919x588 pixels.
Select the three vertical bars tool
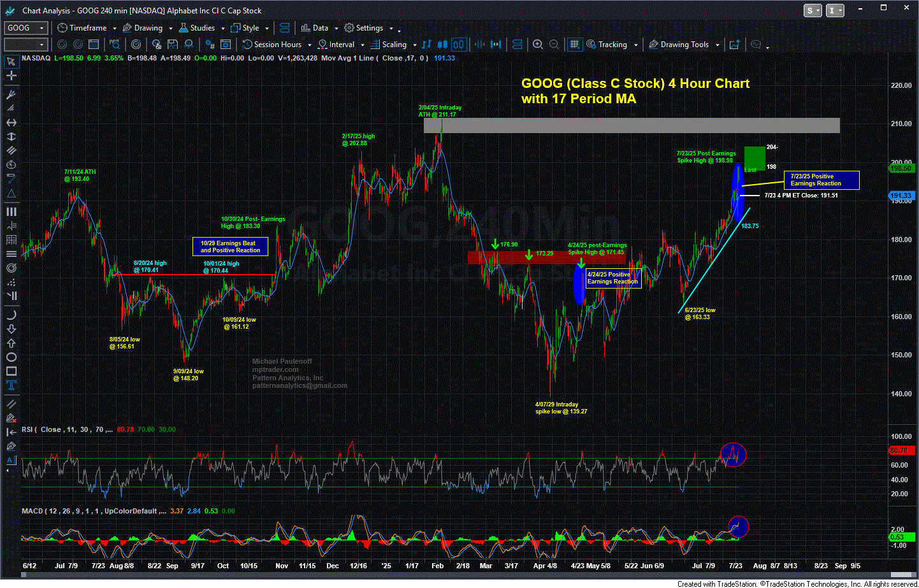[x=11, y=212]
